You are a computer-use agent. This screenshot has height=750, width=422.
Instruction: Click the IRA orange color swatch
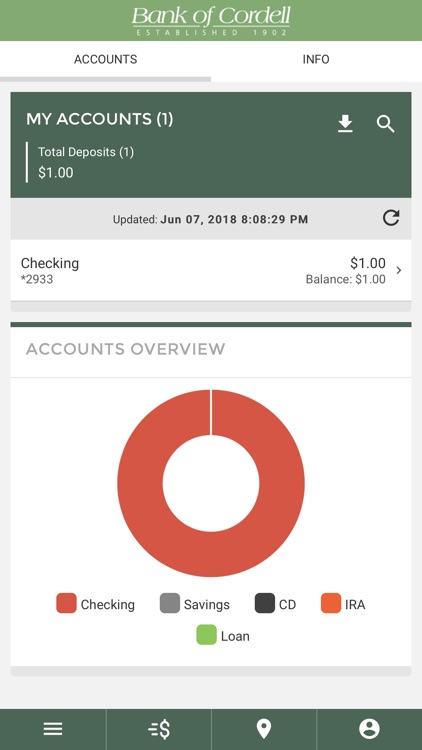(x=331, y=603)
